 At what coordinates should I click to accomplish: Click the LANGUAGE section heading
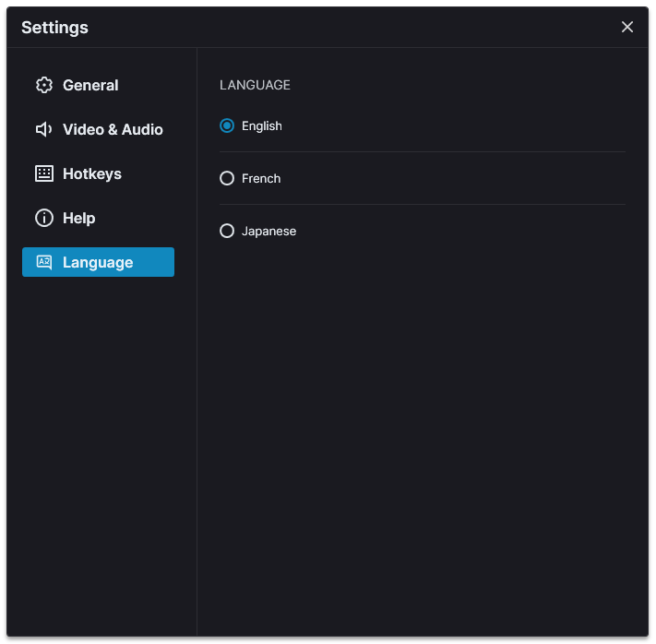(x=255, y=85)
